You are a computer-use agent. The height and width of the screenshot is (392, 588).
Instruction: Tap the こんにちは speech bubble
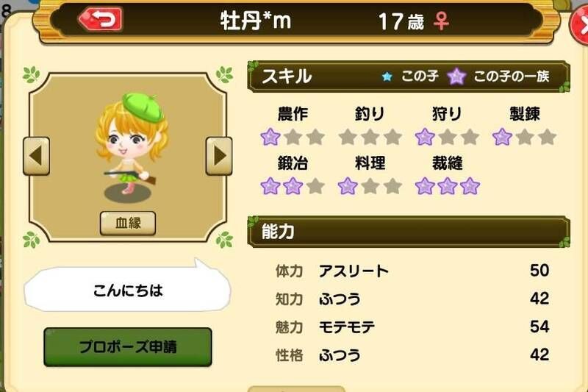[x=127, y=290]
